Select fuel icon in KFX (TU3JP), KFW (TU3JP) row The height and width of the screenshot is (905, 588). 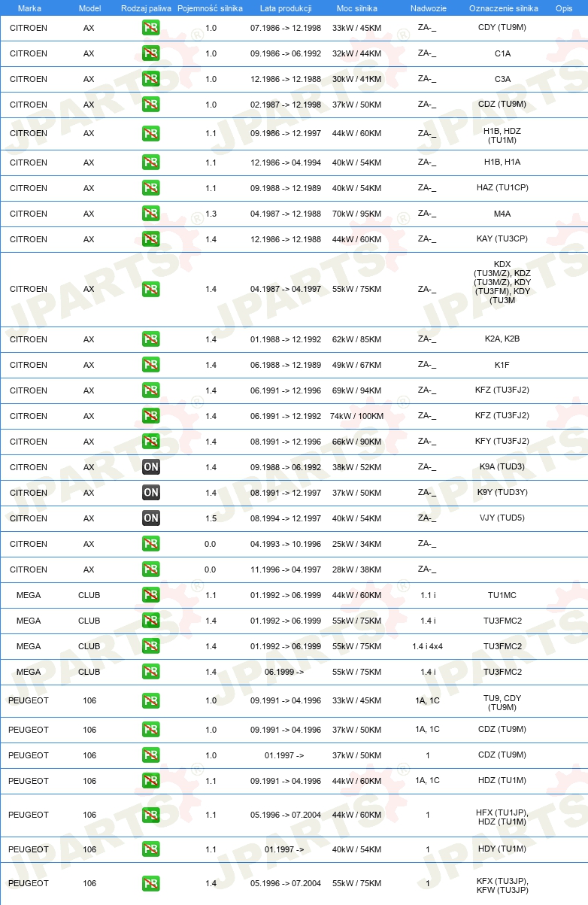coord(151,884)
